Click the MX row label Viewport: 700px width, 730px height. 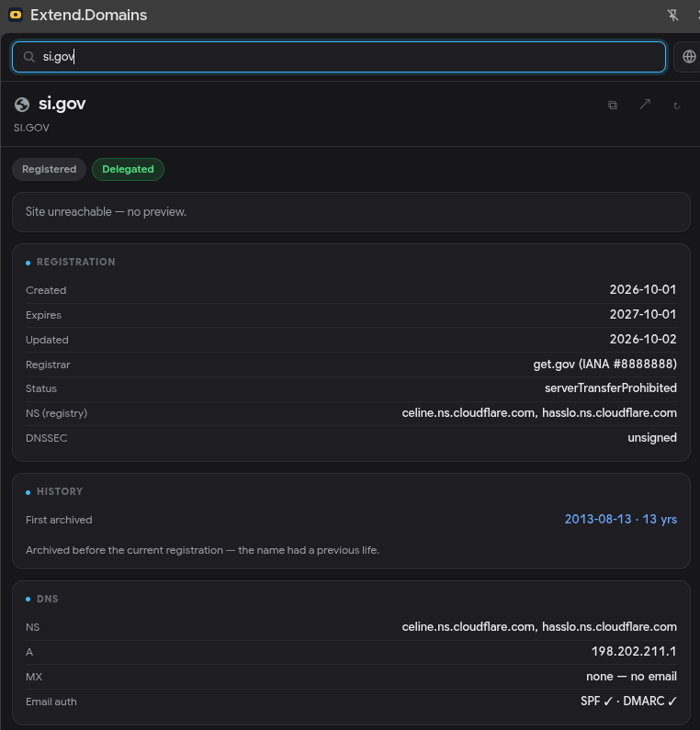[34, 677]
